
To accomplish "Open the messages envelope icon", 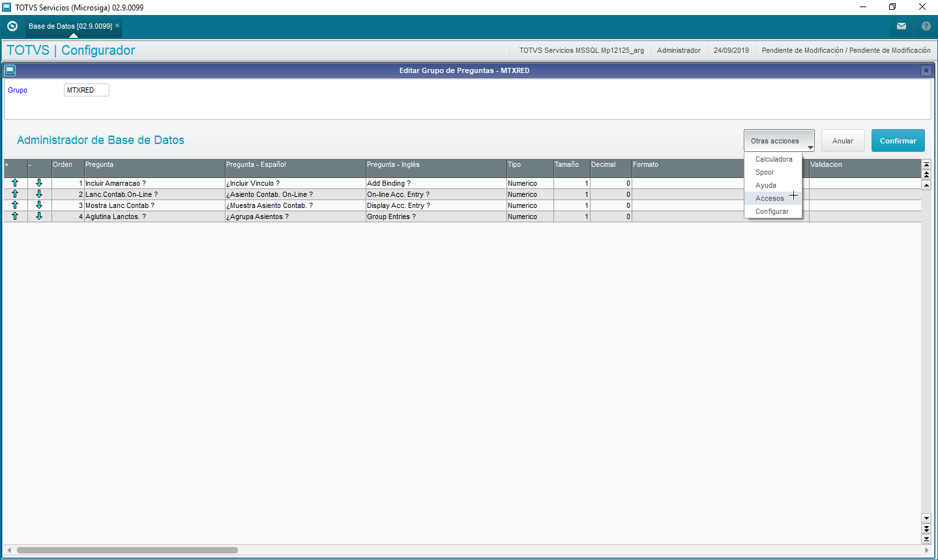I will point(901,26).
